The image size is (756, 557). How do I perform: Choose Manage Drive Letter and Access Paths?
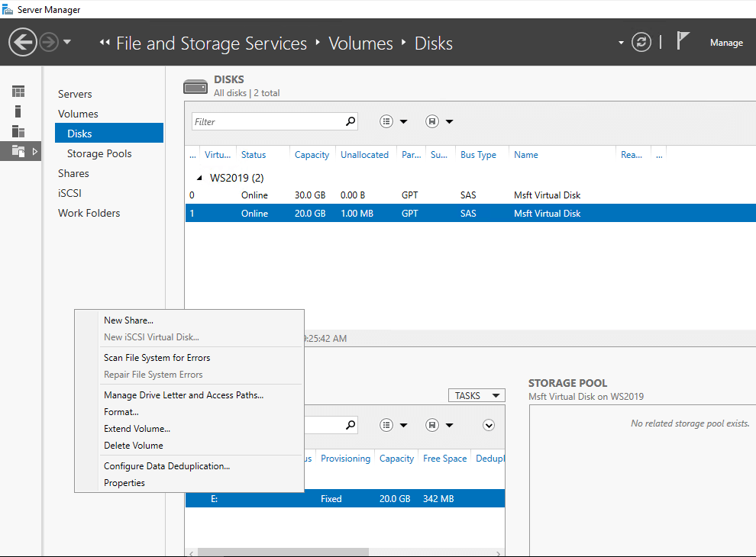click(x=184, y=395)
